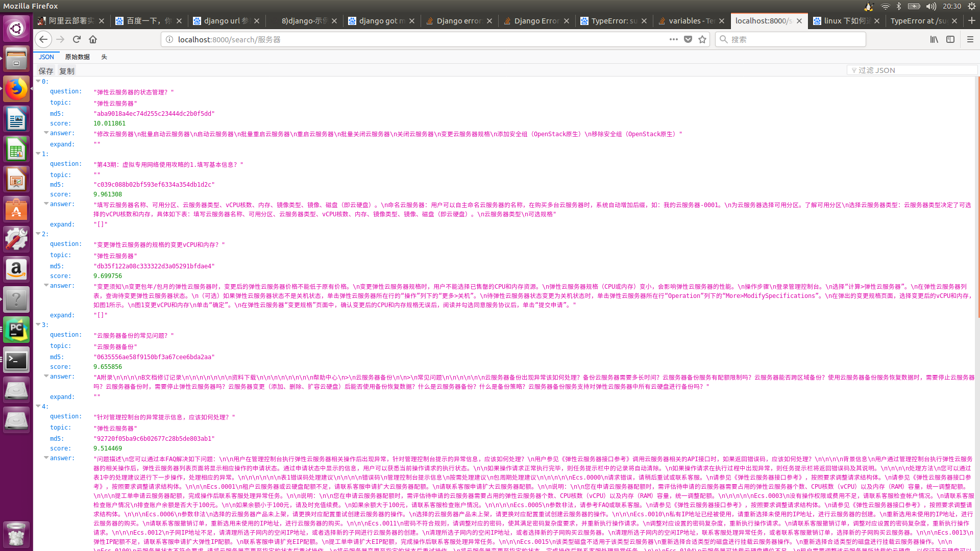
Task: Show the Library bookmarks and history icon
Action: click(x=934, y=39)
